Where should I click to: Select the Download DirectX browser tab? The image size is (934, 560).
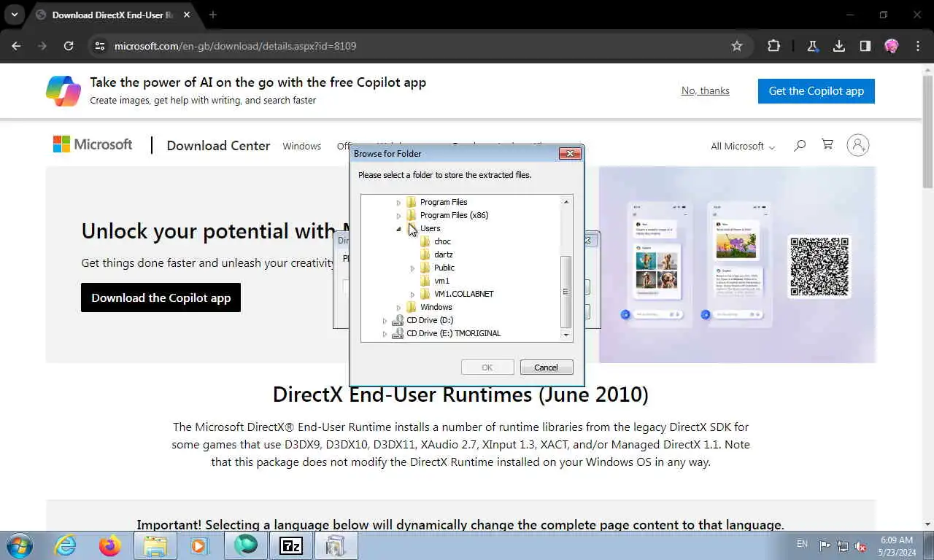pyautogui.click(x=113, y=15)
